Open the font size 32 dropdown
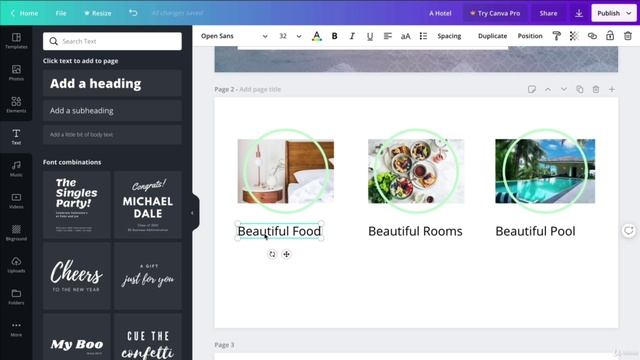The width and height of the screenshot is (640, 360). (x=290, y=36)
